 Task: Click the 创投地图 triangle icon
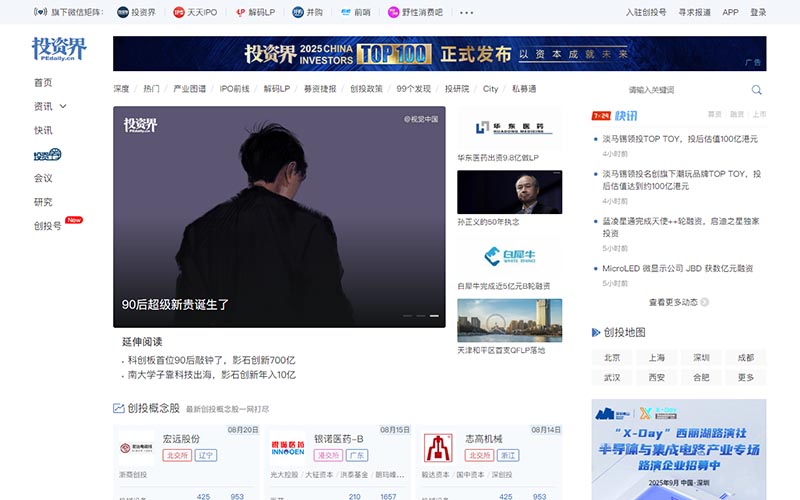(596, 333)
